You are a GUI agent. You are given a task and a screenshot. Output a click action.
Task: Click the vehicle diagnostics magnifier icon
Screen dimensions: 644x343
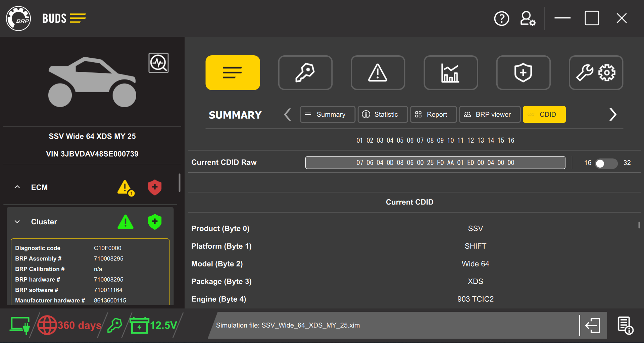tap(158, 63)
